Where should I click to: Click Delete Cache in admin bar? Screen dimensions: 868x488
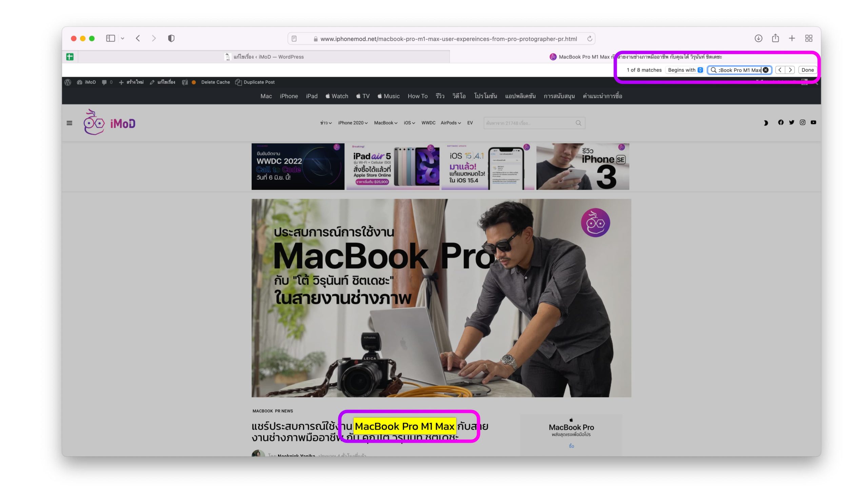pyautogui.click(x=215, y=82)
